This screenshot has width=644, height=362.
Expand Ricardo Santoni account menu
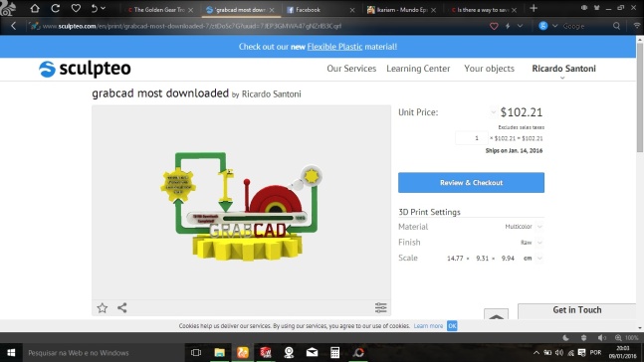tap(563, 70)
